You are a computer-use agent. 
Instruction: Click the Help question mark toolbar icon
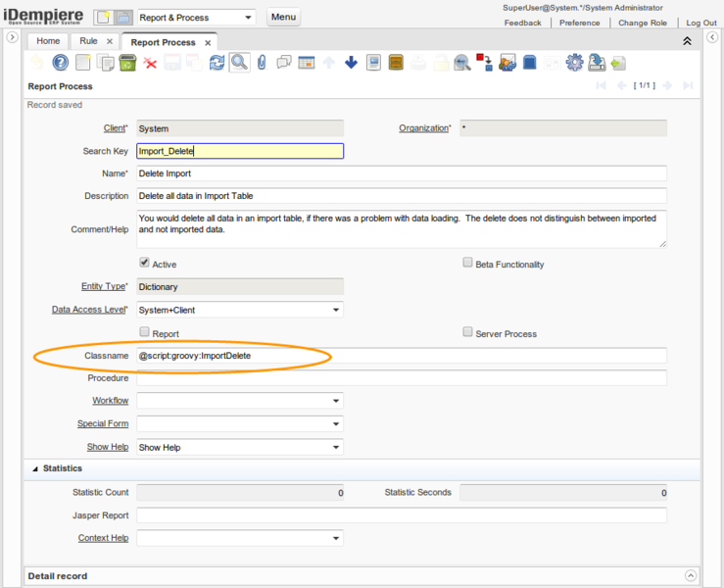pos(61,63)
